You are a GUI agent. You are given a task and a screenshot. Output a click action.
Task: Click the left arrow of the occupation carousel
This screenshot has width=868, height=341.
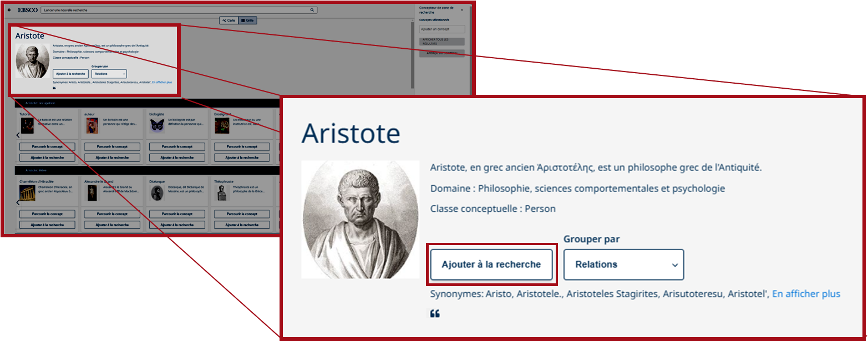click(17, 135)
